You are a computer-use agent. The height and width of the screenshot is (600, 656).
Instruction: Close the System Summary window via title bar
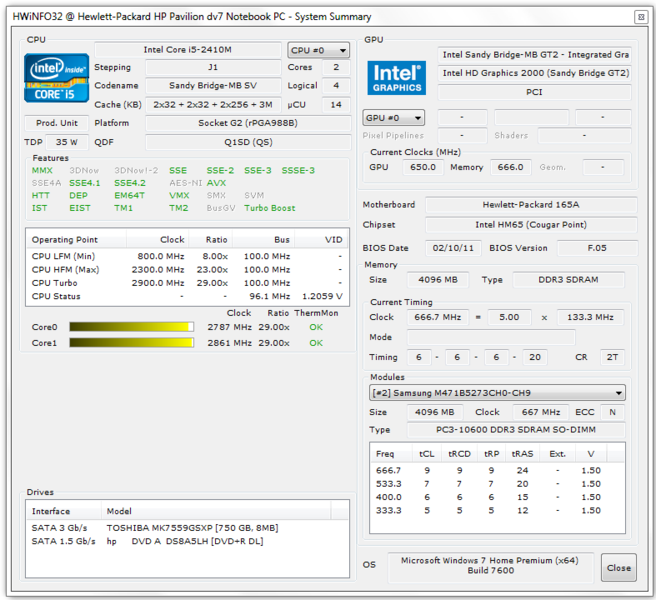(x=641, y=17)
